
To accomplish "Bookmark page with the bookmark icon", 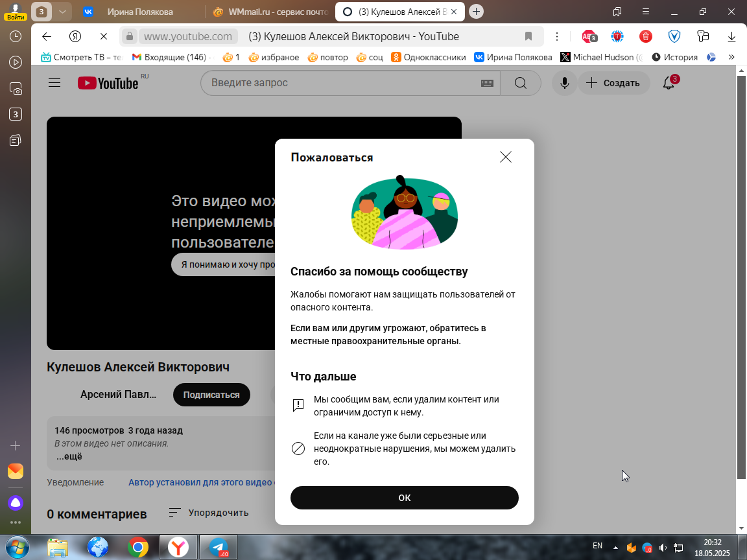I will (528, 36).
